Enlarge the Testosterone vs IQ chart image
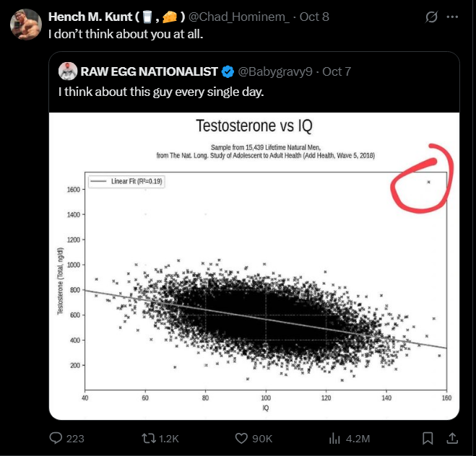The image size is (476, 456). click(254, 266)
